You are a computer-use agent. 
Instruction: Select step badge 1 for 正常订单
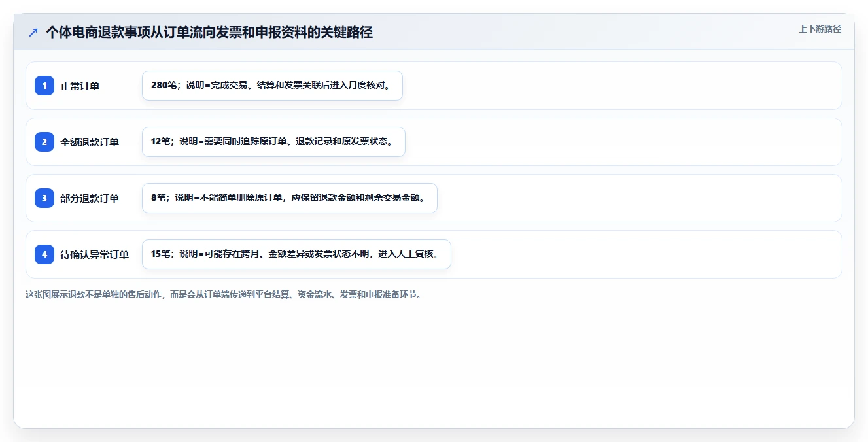(44, 86)
